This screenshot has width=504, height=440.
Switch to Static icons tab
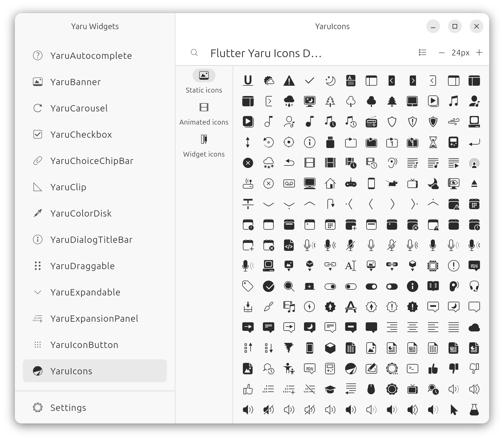point(204,81)
